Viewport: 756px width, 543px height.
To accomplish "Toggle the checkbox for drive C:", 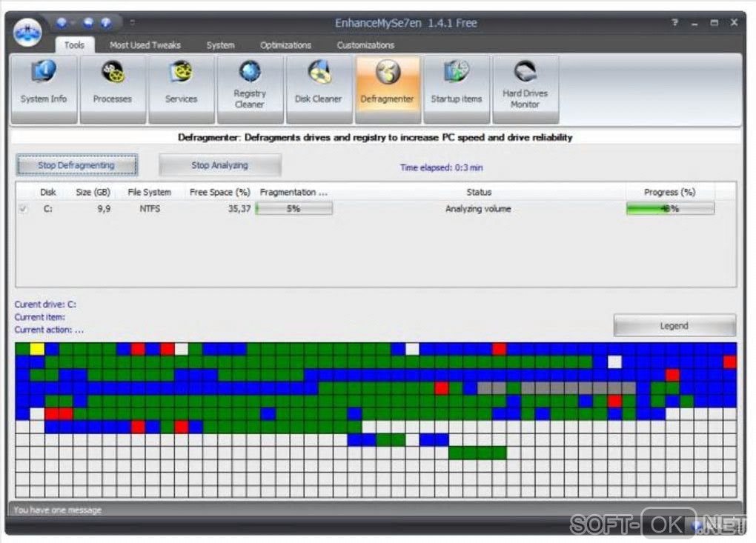I will point(23,209).
